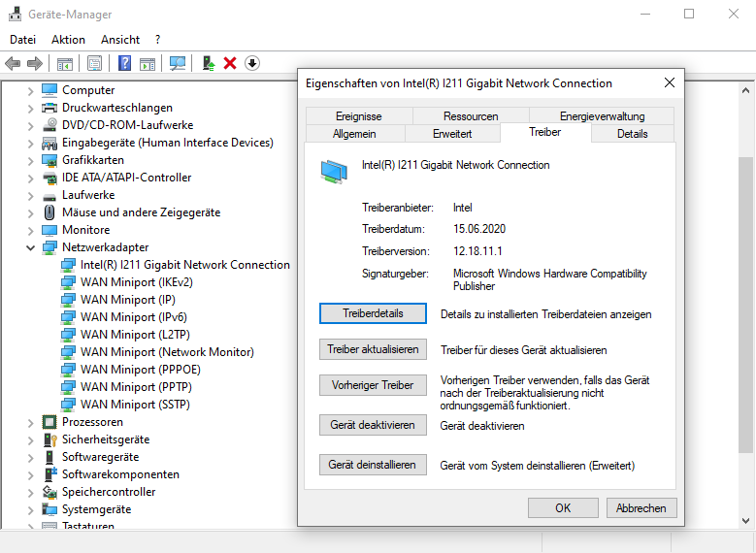Expand the Systemgeräte node
Viewport: 756px width, 553px height.
pos(30,510)
